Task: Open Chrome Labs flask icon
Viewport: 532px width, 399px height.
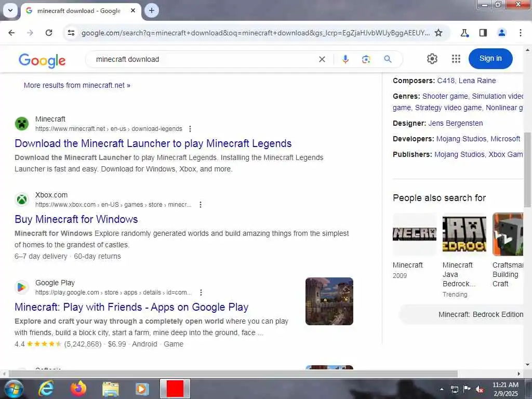Action: click(x=464, y=33)
